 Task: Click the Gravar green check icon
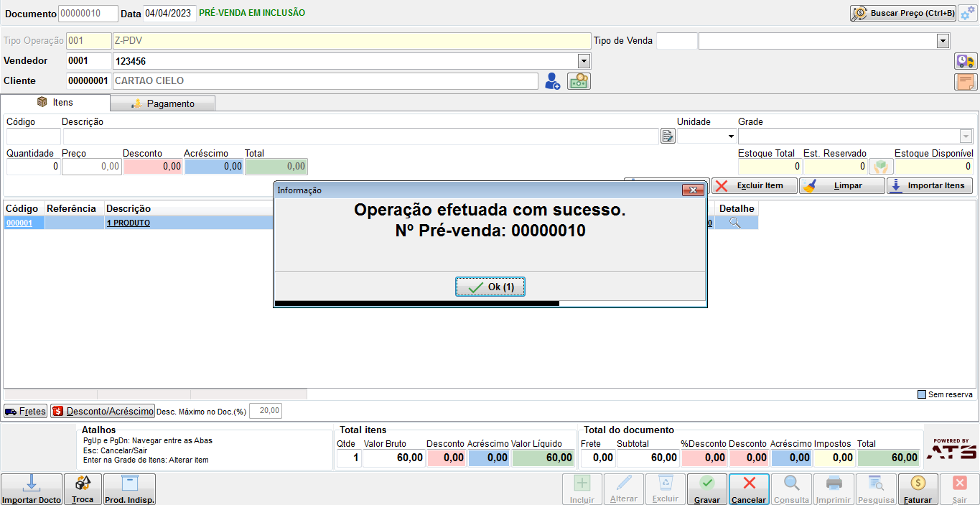click(x=707, y=488)
